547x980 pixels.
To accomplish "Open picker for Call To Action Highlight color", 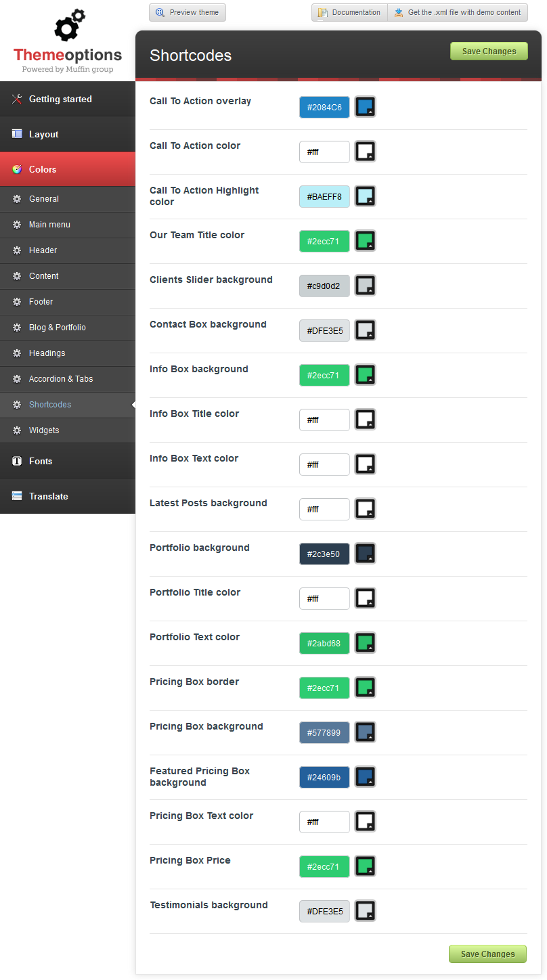I will (366, 196).
